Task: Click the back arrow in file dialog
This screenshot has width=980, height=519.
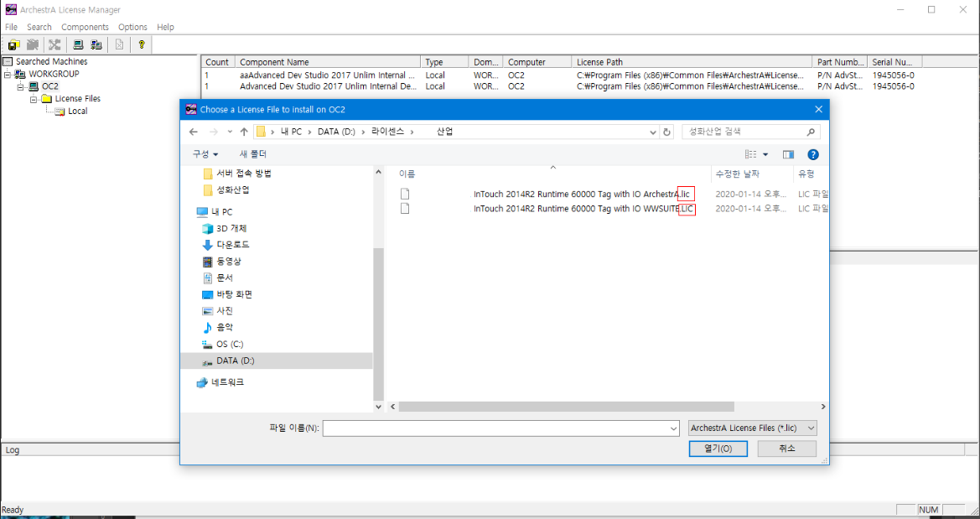Action: [x=194, y=132]
